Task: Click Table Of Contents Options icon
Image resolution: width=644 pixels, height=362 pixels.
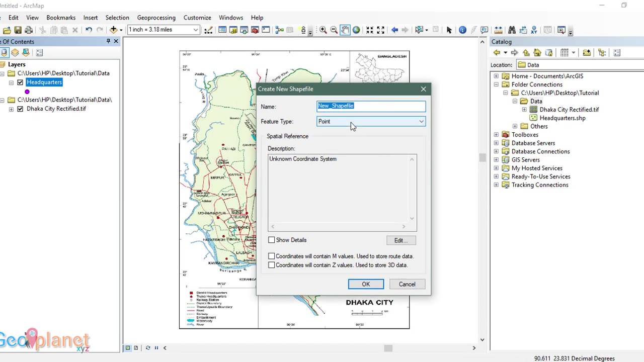Action: [39, 53]
